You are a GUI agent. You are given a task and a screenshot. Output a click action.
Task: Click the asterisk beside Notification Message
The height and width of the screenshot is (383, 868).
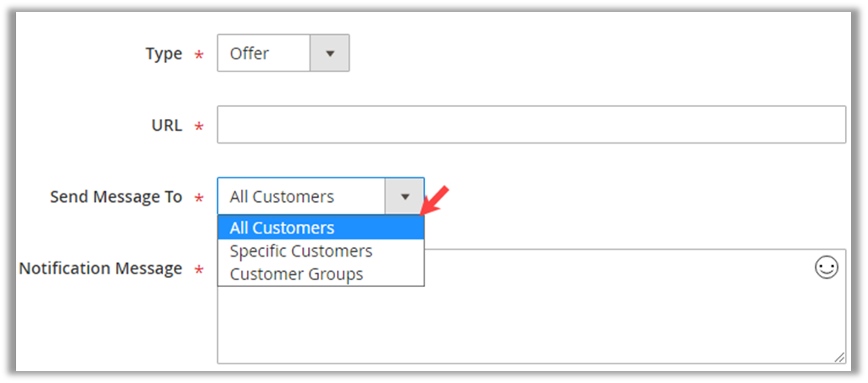tap(199, 271)
